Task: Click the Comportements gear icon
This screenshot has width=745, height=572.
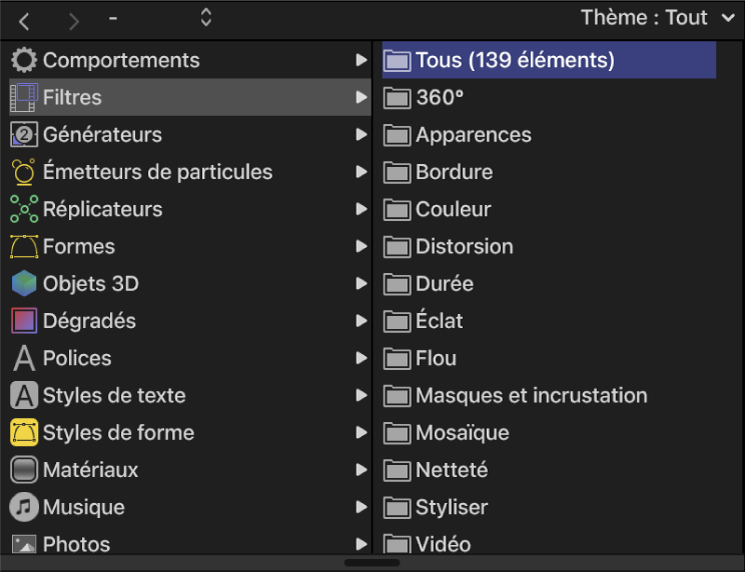Action: tap(24, 60)
